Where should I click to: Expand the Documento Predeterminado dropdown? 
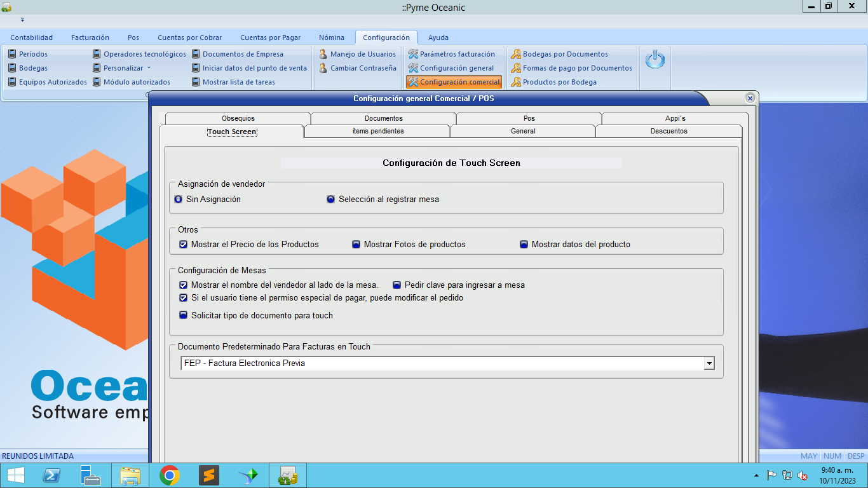(709, 363)
